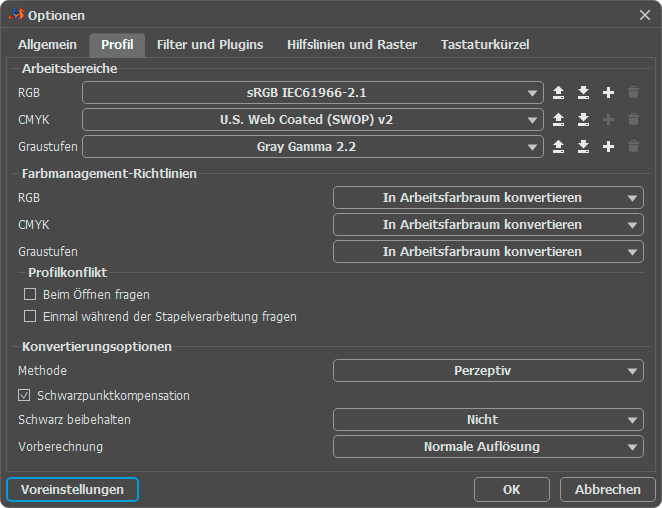Open the Methode dropdown showing Perzeptiv
Image resolution: width=662 pixels, height=508 pixels.
click(488, 371)
